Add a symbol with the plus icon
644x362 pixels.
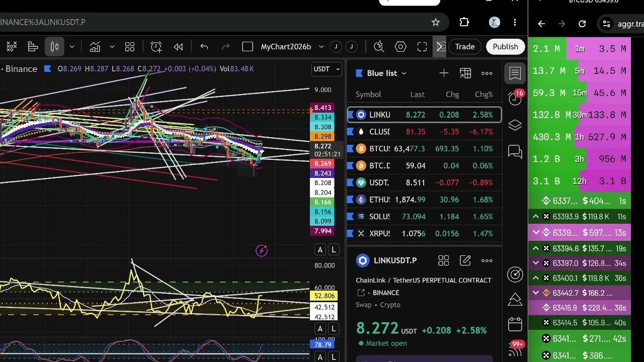[444, 73]
